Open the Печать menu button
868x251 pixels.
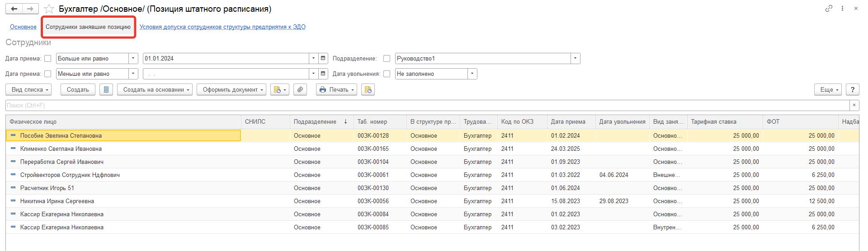336,89
